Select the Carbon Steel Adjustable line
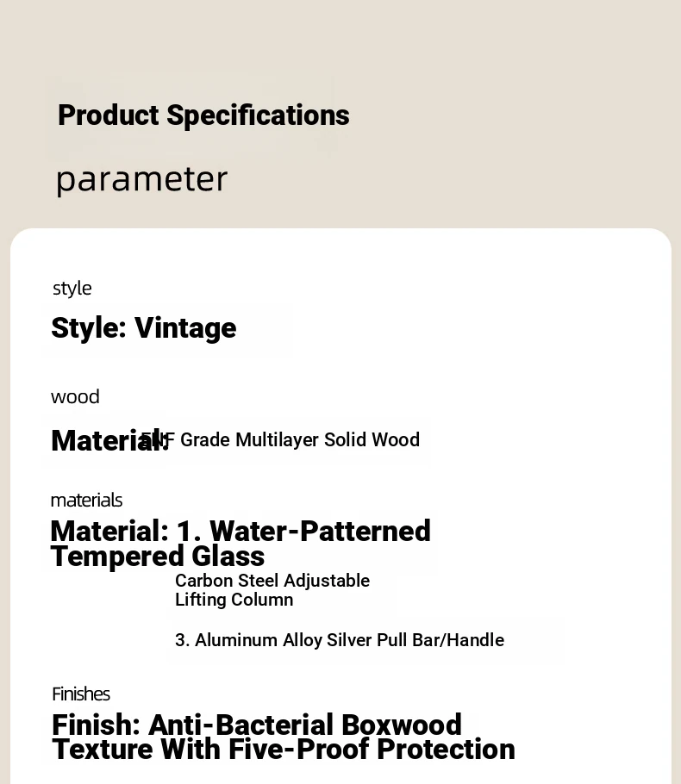 [272, 581]
